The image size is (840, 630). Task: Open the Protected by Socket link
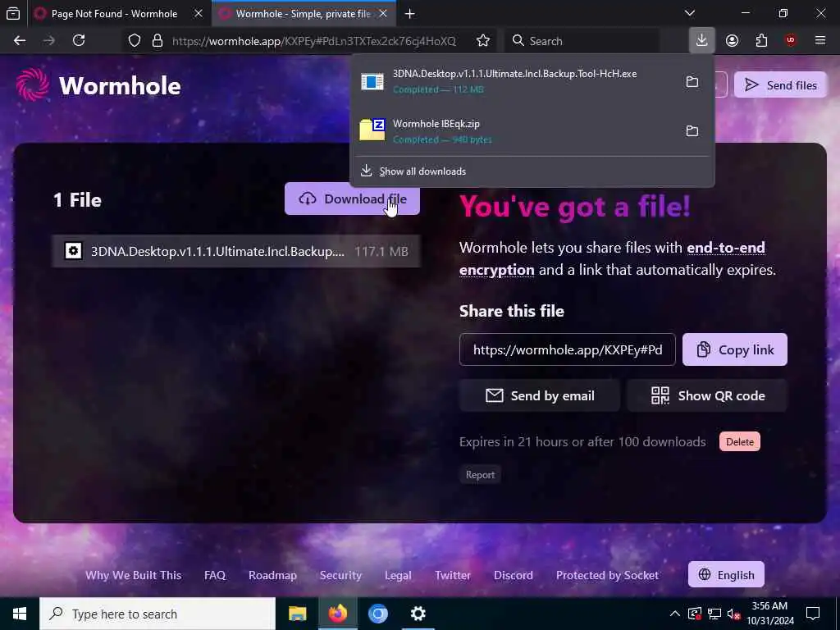(608, 575)
